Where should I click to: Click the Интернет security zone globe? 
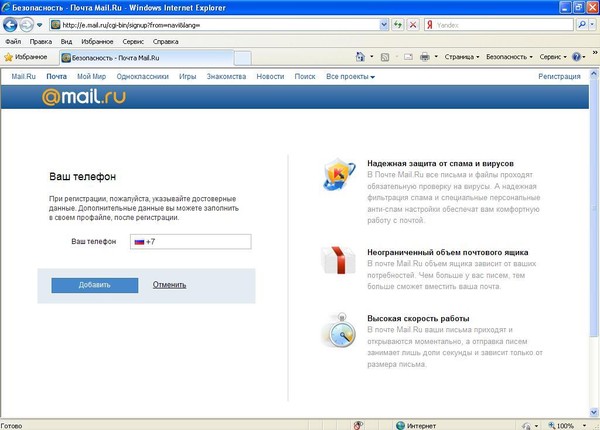pos(400,425)
